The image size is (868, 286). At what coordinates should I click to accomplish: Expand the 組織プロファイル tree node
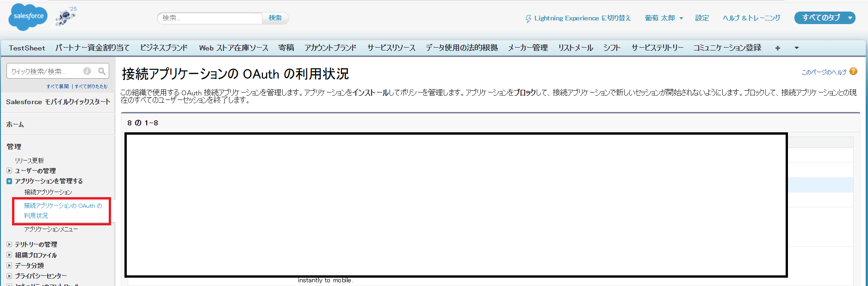pyautogui.click(x=9, y=255)
